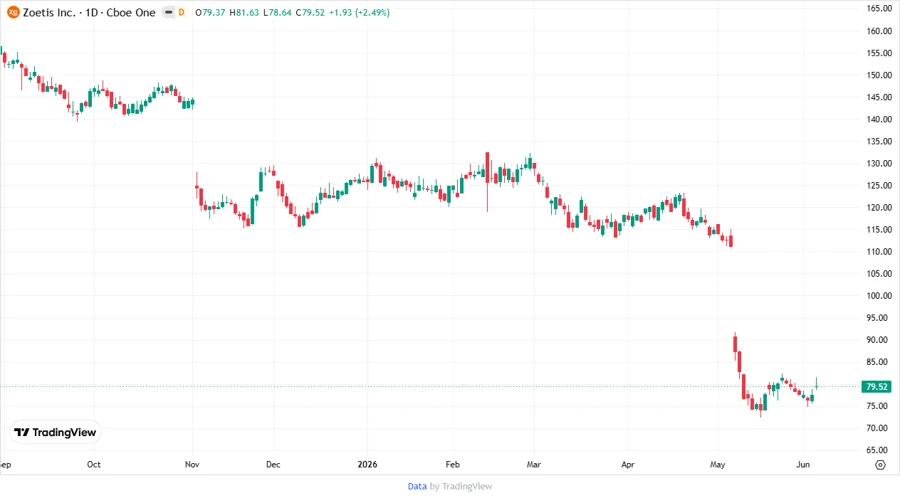Click the Zoetis Inc. orange symbol logo
The width and height of the screenshot is (900, 498).
coord(13,13)
